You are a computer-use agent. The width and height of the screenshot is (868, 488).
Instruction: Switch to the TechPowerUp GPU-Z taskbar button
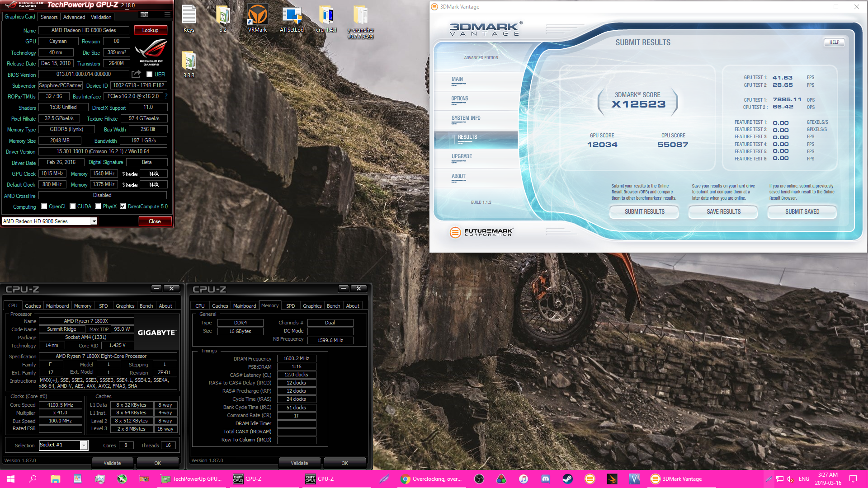(192, 479)
